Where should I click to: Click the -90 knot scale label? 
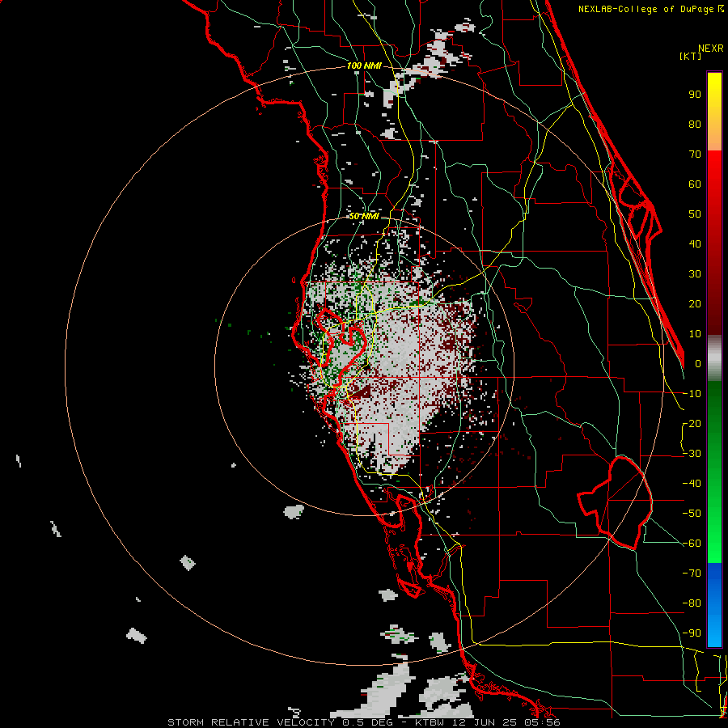pos(692,633)
